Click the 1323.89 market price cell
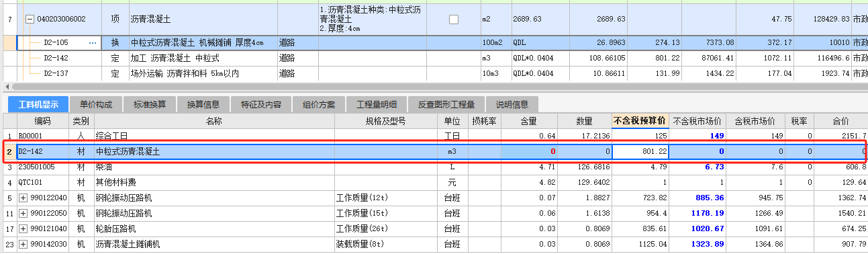The height and width of the screenshot is (254, 868). 697,244
